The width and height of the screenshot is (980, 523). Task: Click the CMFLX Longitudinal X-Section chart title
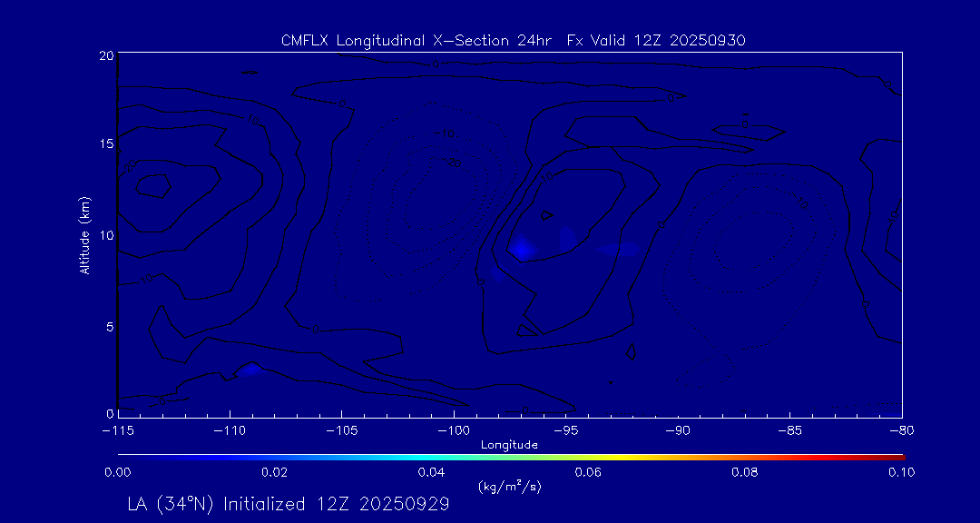pos(514,40)
